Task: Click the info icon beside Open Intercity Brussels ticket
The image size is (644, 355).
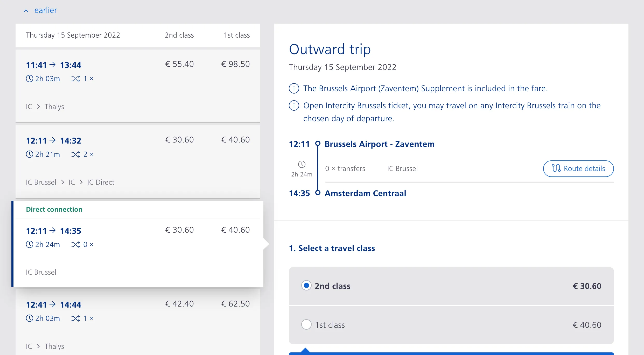Action: 294,105
